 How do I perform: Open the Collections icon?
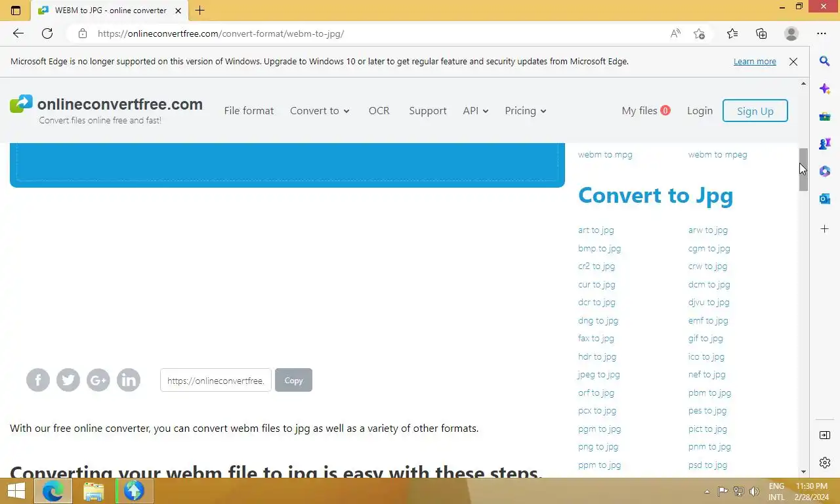tap(761, 33)
